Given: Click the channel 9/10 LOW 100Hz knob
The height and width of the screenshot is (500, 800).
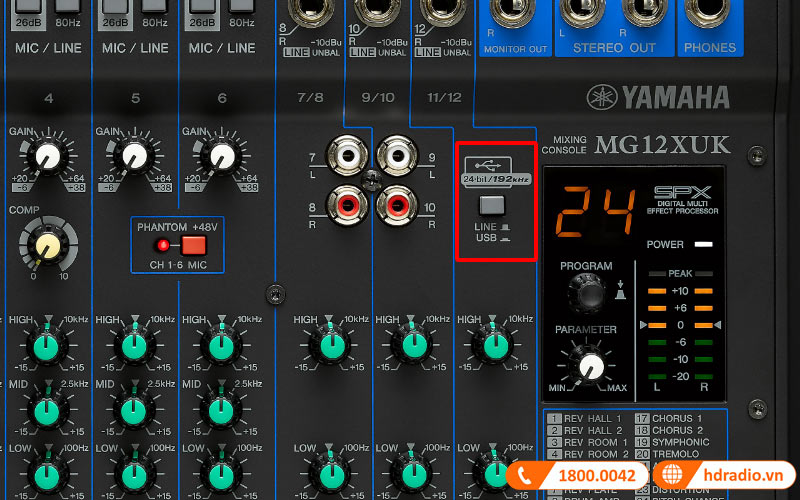Looking at the screenshot, I should pos(413,476).
